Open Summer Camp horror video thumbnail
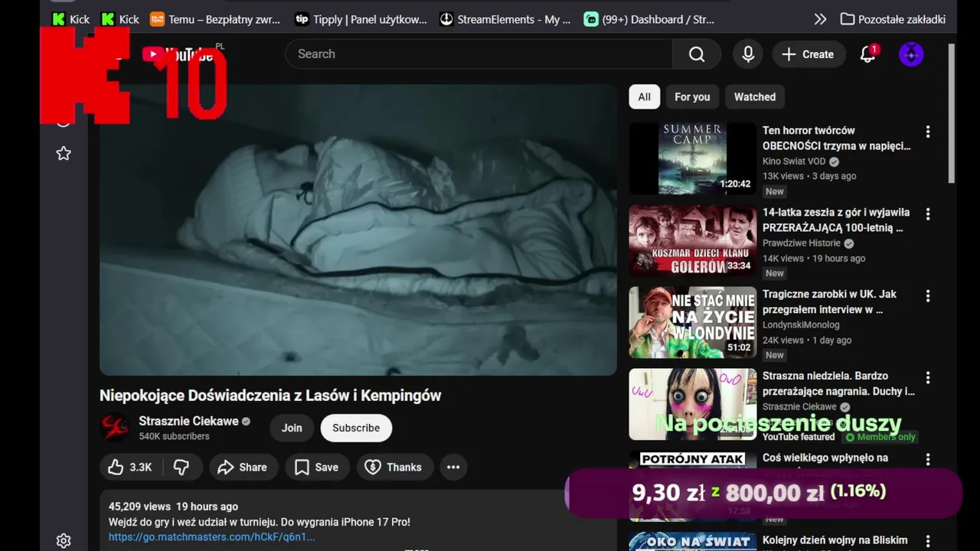 (693, 158)
